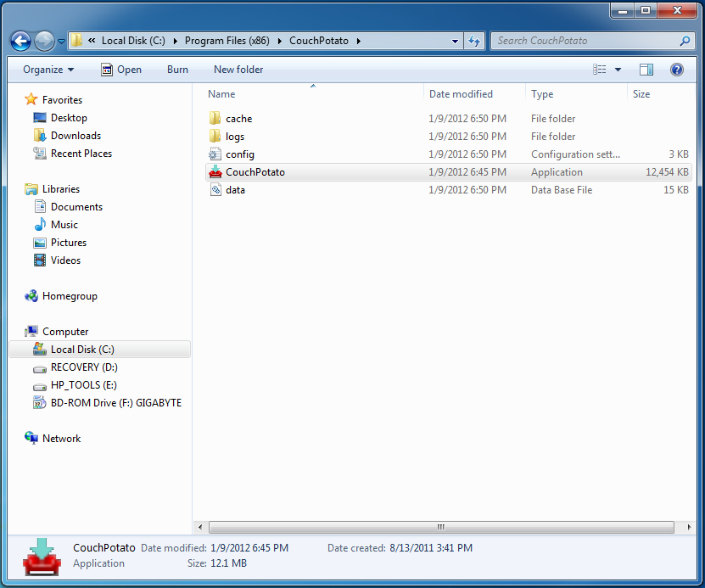Click the Change your view icon
Screen dimensions: 705x588
click(x=599, y=70)
